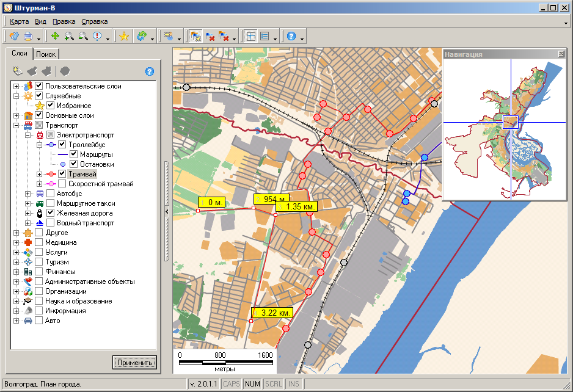Screen dimensions: 573x392
Task: Click the Водный транспорт sailboat icon
Action: pyautogui.click(x=40, y=223)
